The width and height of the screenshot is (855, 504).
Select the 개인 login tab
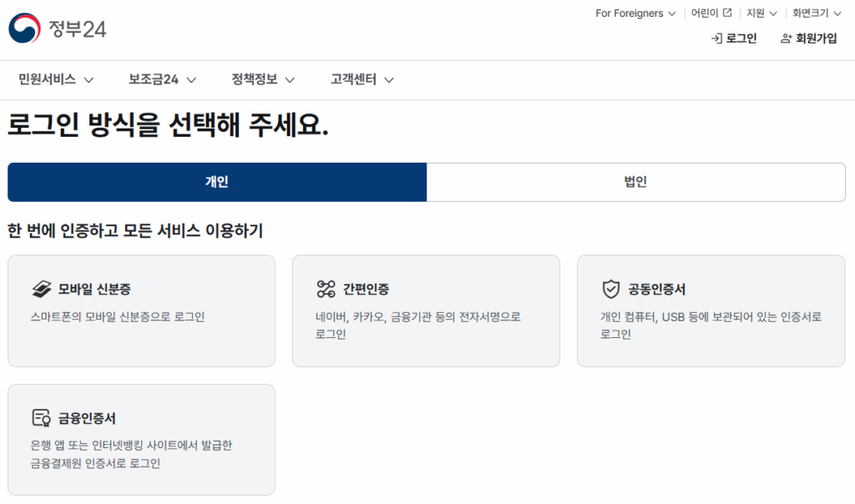click(x=217, y=182)
